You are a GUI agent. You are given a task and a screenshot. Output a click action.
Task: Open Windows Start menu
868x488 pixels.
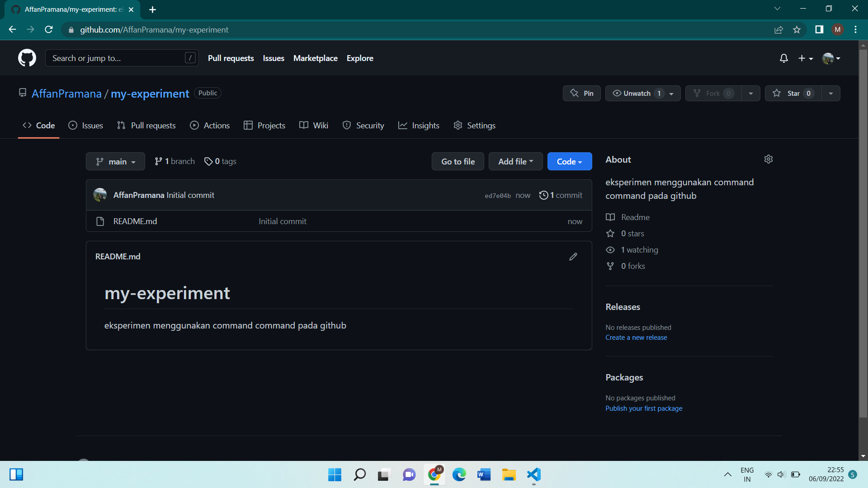pos(335,474)
